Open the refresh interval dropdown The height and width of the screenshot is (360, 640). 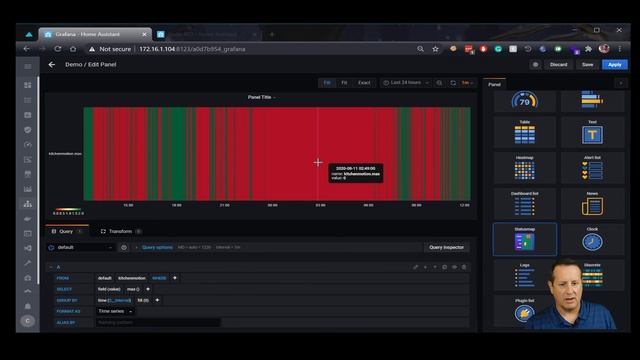(467, 83)
